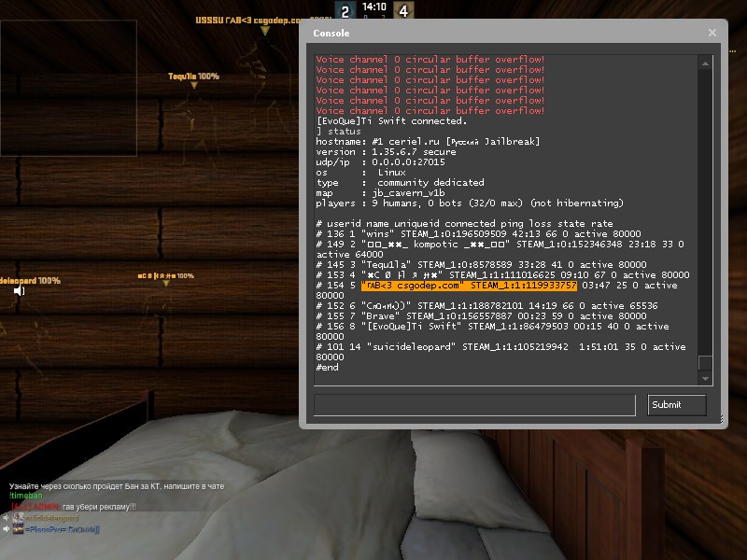Close the Console window
Viewport: 747px width, 560px height.
712,33
